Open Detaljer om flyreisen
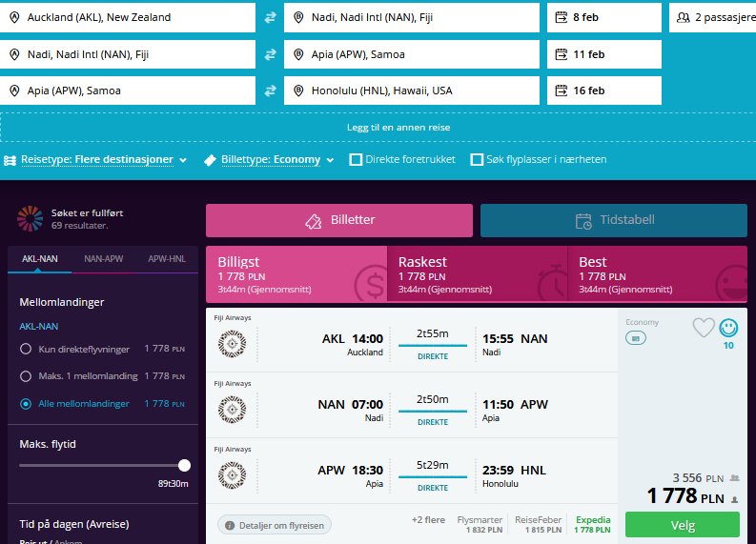 pyautogui.click(x=275, y=525)
